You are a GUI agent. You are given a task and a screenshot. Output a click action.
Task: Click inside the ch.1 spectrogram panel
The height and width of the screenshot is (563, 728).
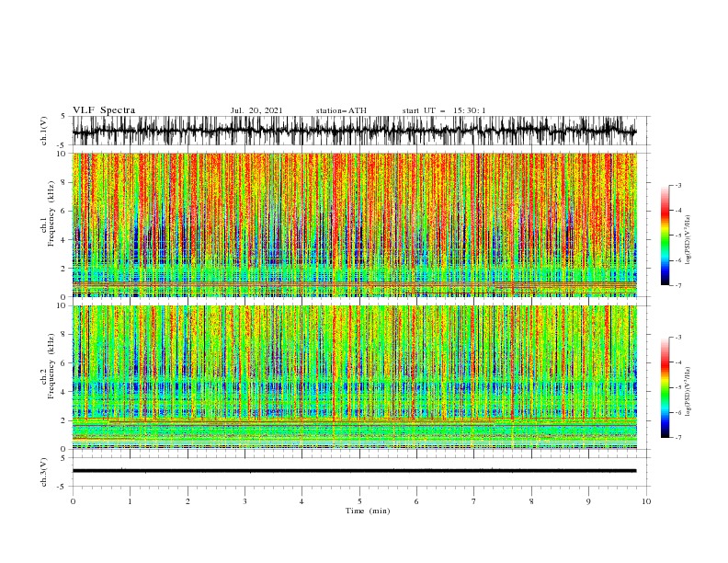click(x=354, y=224)
